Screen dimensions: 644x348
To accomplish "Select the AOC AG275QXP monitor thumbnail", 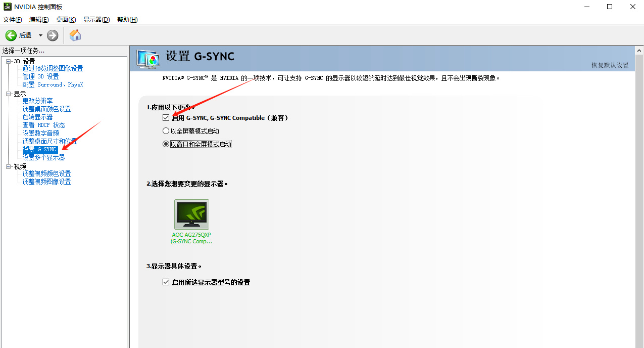I will [x=191, y=214].
